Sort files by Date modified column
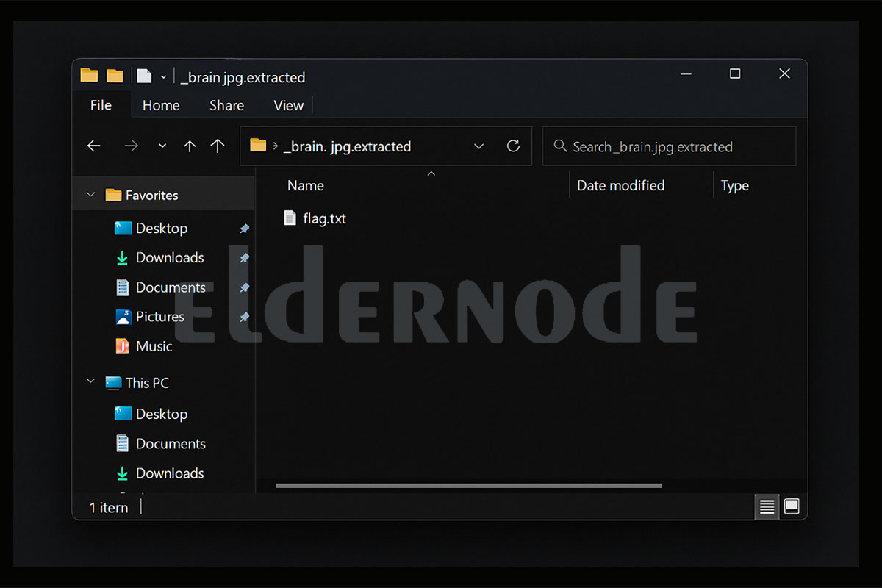This screenshot has height=588, width=882. pos(621,185)
